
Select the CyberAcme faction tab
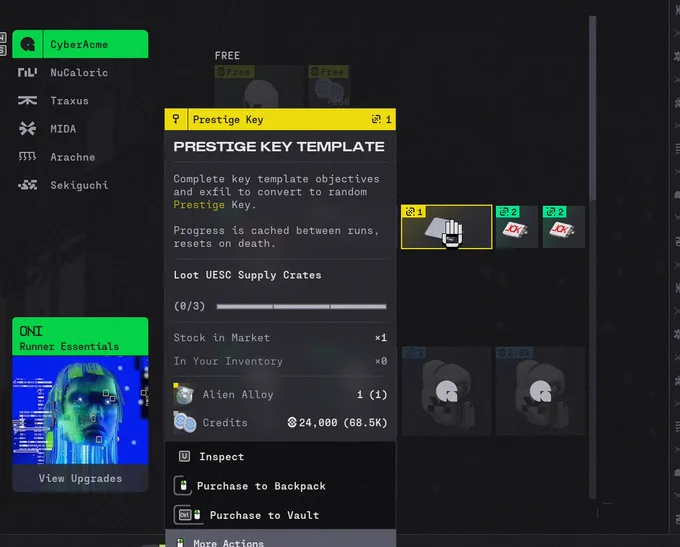coord(80,44)
